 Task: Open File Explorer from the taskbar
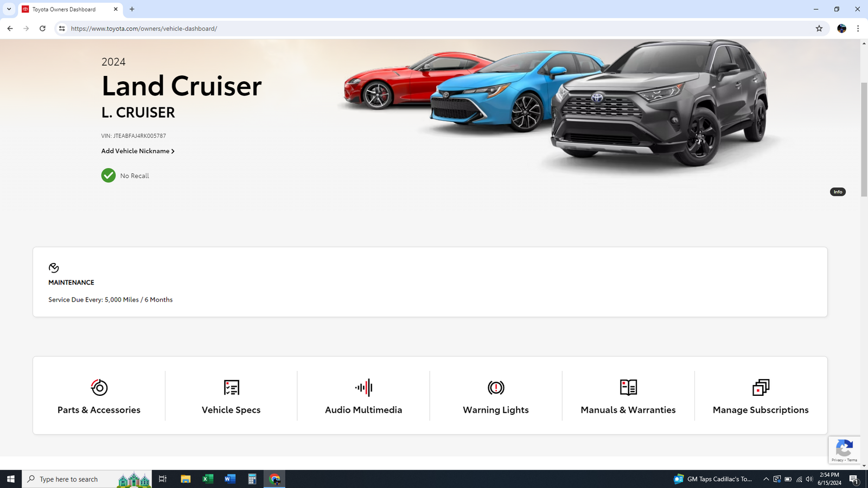click(x=186, y=479)
